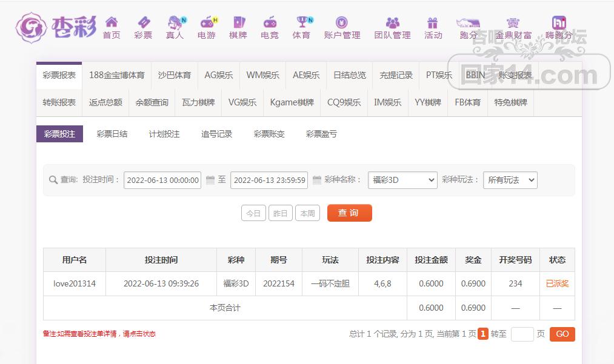Screen dimensions: 614x364
Task: Click page number 1 in pagination
Action: pos(483,334)
